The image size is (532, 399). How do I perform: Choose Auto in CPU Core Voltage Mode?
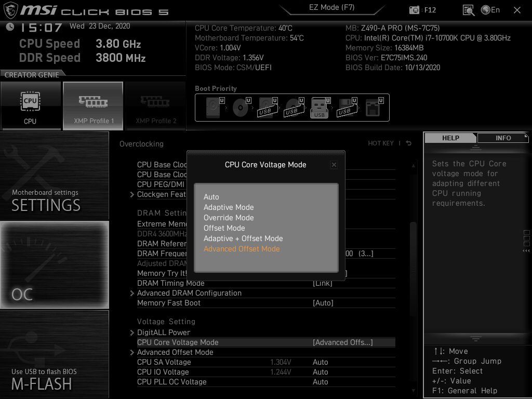coord(211,197)
